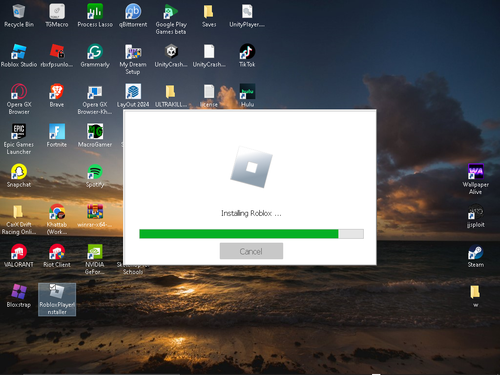The image size is (500, 375).
Task: Click Cancel in the Roblox installer
Action: coord(251,251)
